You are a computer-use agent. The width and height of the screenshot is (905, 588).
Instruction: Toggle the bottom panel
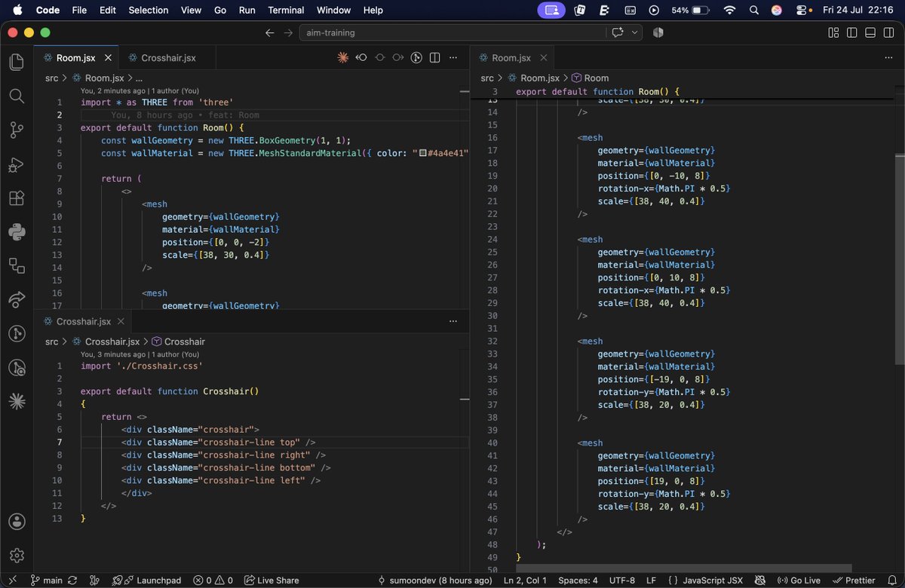point(870,32)
